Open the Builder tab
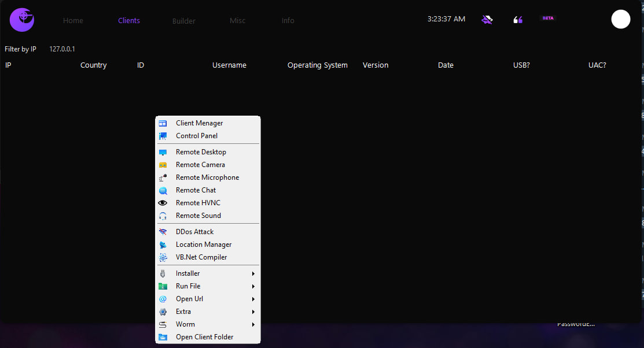This screenshot has height=348, width=644. (x=184, y=21)
